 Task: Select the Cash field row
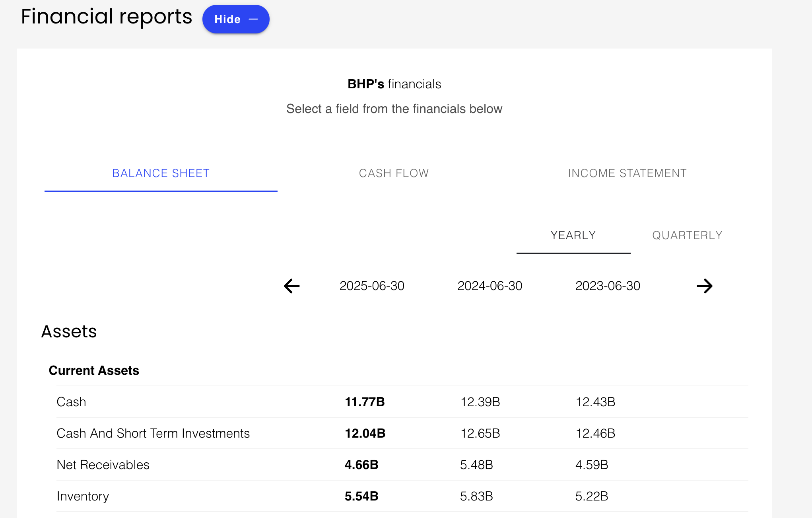[x=72, y=402]
